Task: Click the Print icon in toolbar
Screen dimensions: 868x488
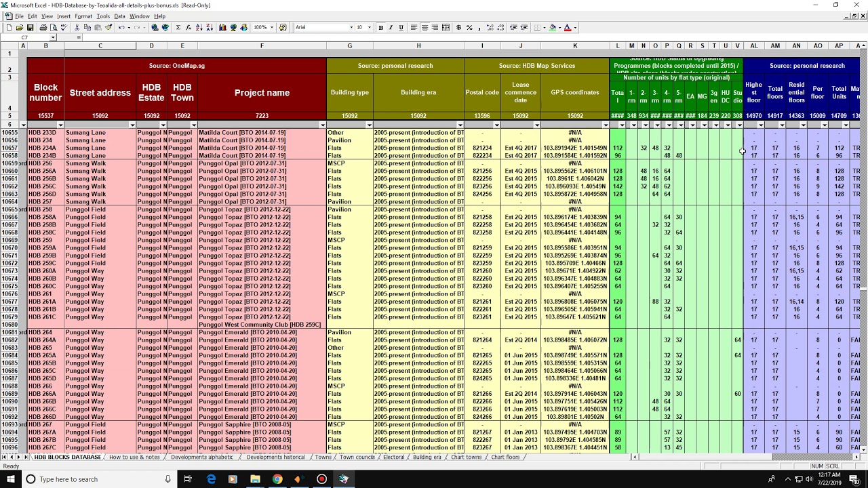Action: coord(43,28)
